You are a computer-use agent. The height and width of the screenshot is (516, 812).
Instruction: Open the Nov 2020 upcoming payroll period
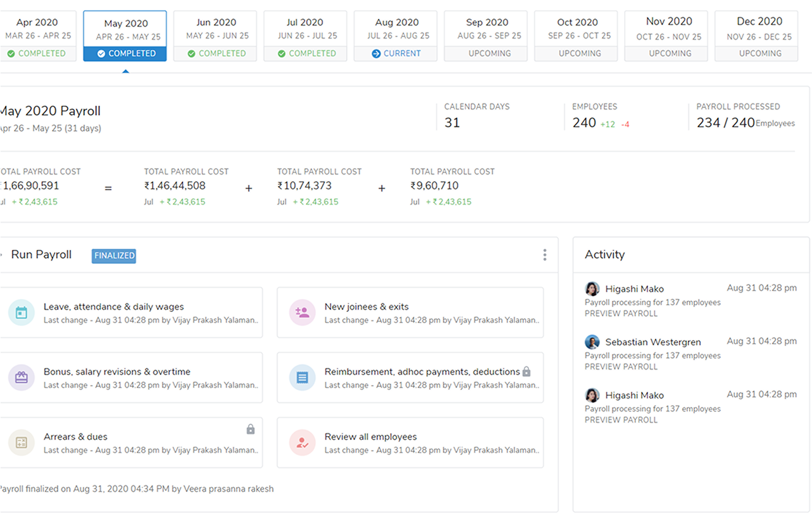point(666,36)
